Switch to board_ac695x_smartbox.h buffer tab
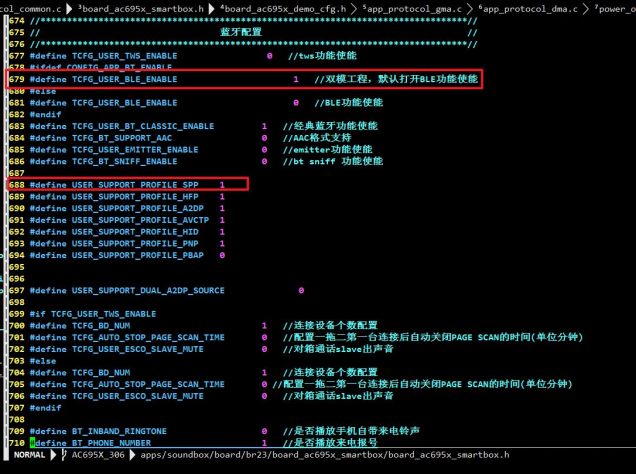The height and width of the screenshot is (474, 636). (141, 9)
